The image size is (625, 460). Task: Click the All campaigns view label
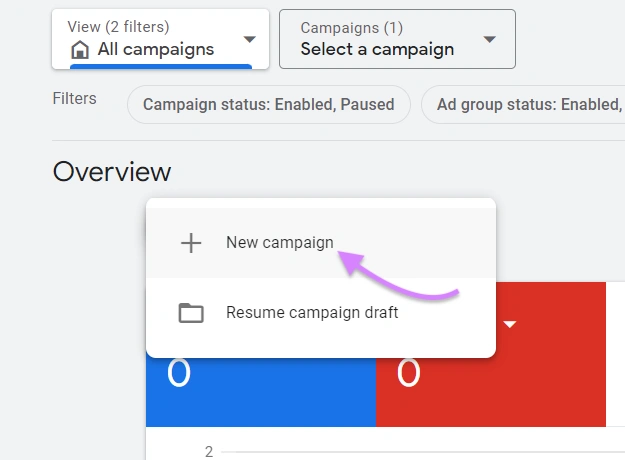coord(156,49)
